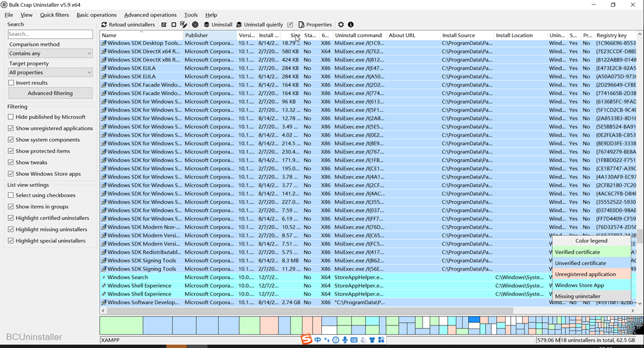Enable Hide published by Microsoft checkbox
Screen dimensions: 644x348
[x=11, y=117]
